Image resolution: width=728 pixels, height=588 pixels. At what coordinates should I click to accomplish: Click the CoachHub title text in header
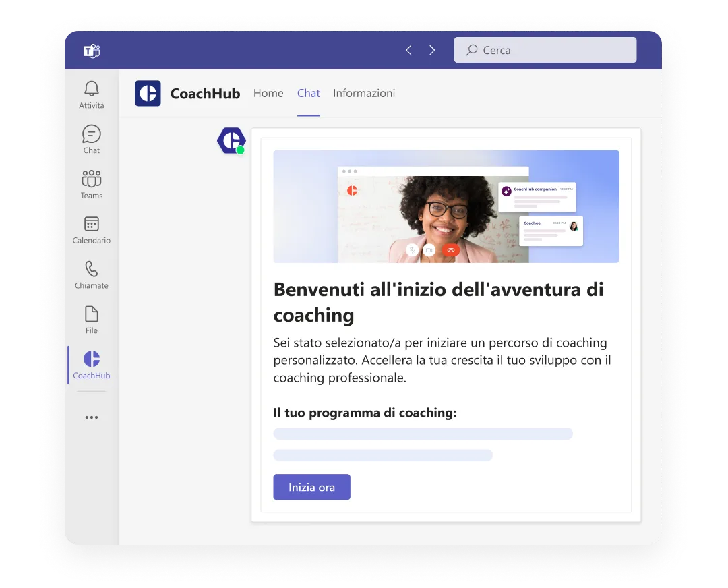pos(205,93)
